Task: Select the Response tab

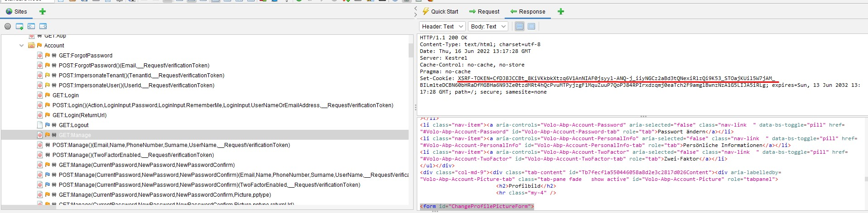Action: pos(528,12)
